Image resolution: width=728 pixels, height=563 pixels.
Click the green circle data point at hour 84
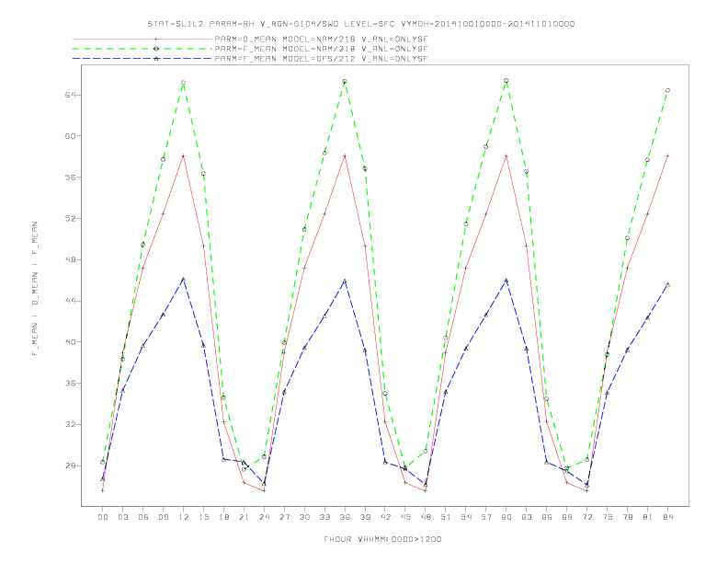coord(667,90)
